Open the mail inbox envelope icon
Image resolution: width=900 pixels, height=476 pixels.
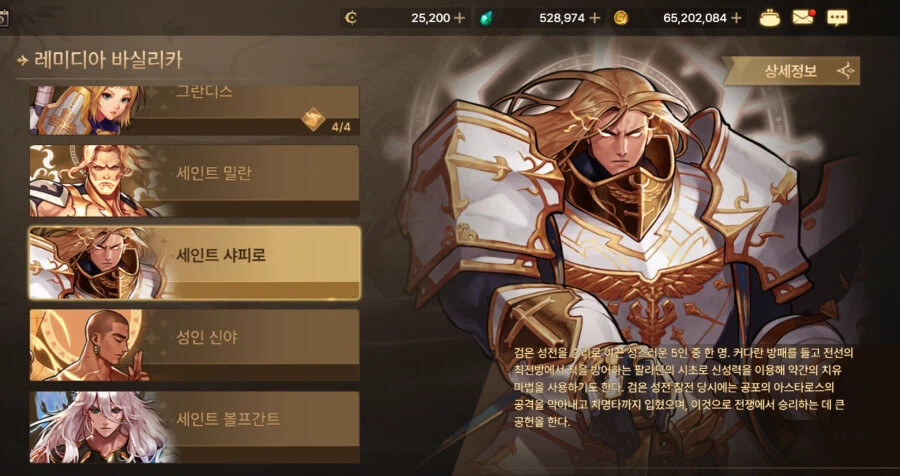(803, 18)
